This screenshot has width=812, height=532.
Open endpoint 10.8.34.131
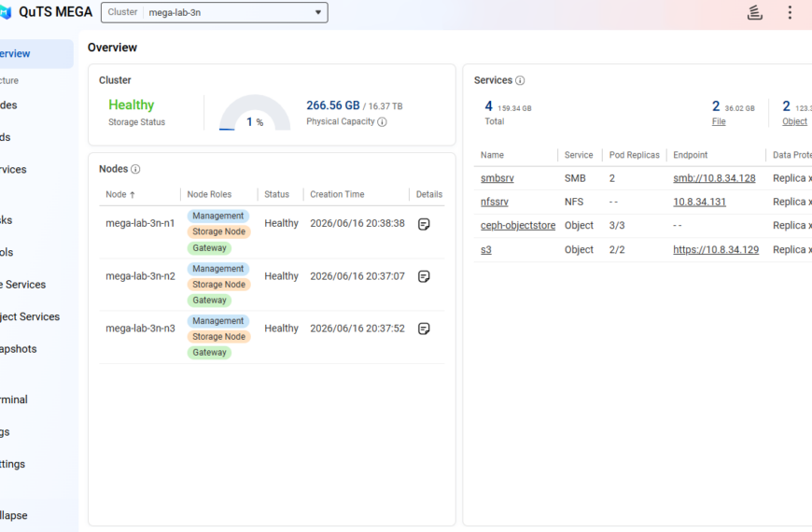700,202
